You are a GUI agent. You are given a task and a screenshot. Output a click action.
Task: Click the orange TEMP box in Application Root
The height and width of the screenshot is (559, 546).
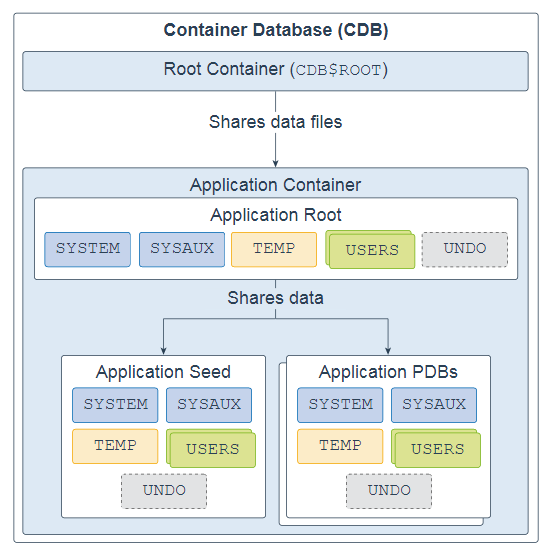click(274, 249)
